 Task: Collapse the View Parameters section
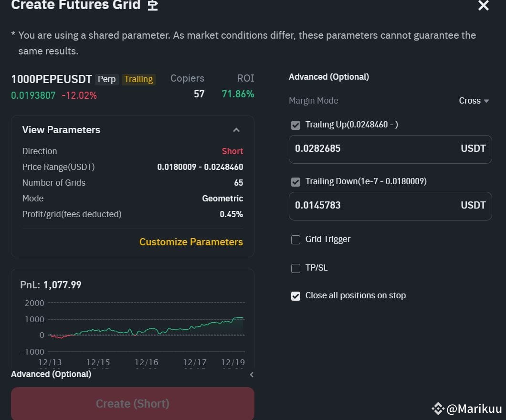click(x=236, y=130)
